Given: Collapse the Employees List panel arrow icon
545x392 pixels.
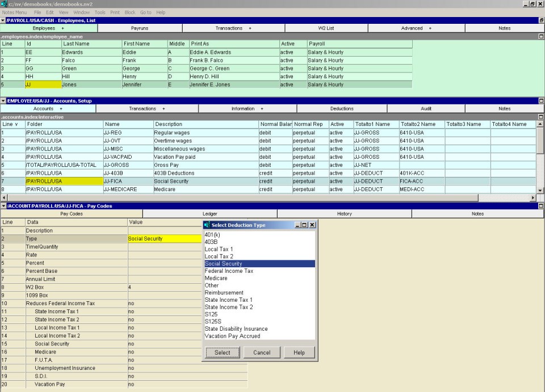Looking at the screenshot, I should tap(3, 20).
